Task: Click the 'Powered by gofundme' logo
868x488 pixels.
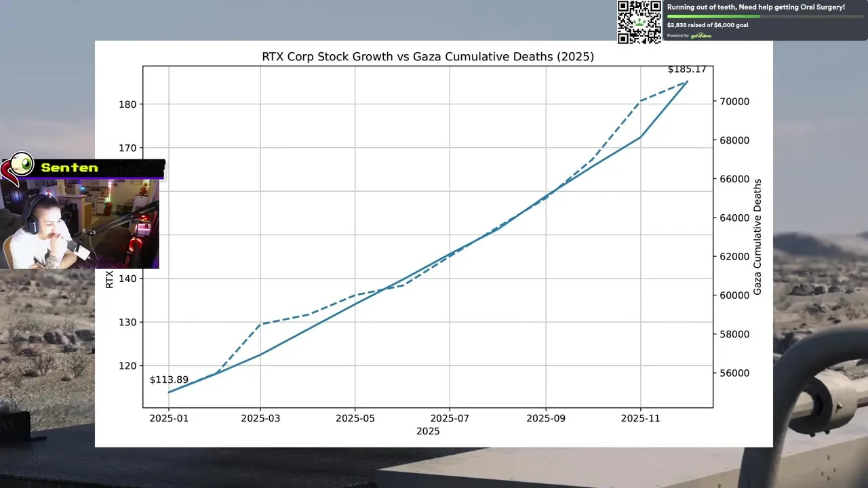Action: pyautogui.click(x=689, y=35)
